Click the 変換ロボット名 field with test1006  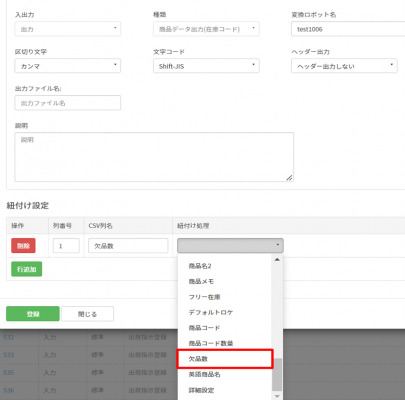coord(348,29)
